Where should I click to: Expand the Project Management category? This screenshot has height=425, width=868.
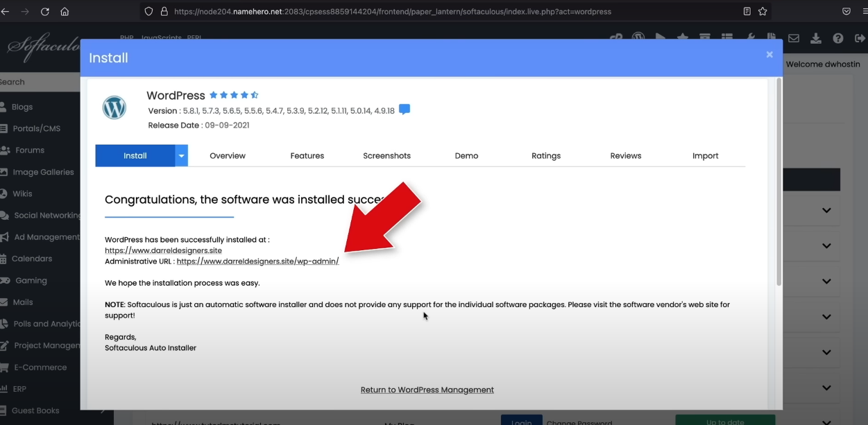tap(47, 345)
